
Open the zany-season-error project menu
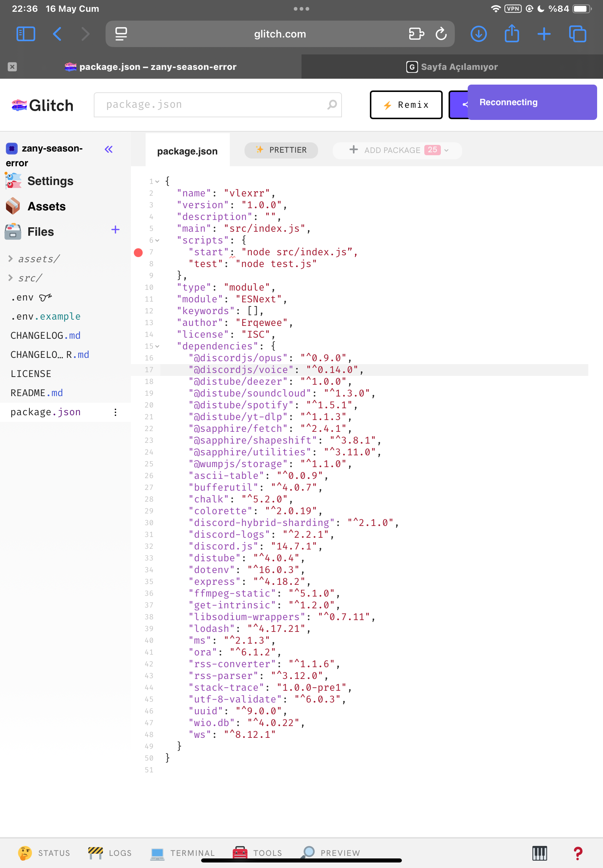44,155
